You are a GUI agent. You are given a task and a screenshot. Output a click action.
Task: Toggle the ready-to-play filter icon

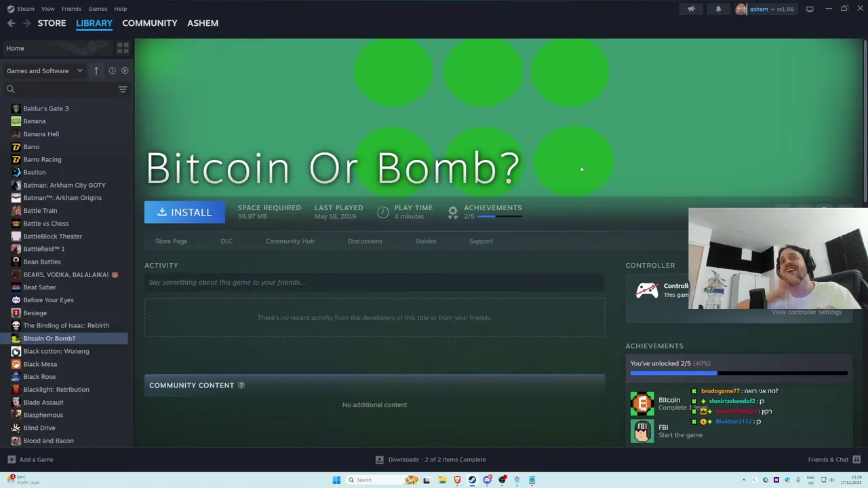125,70
